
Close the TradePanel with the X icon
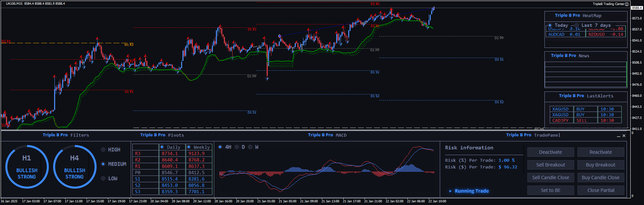(624, 136)
